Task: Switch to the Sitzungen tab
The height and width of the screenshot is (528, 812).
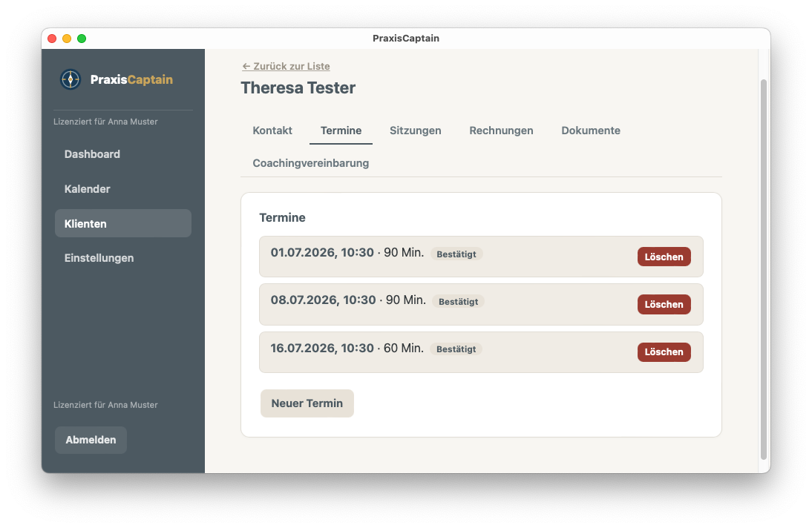Action: (416, 131)
